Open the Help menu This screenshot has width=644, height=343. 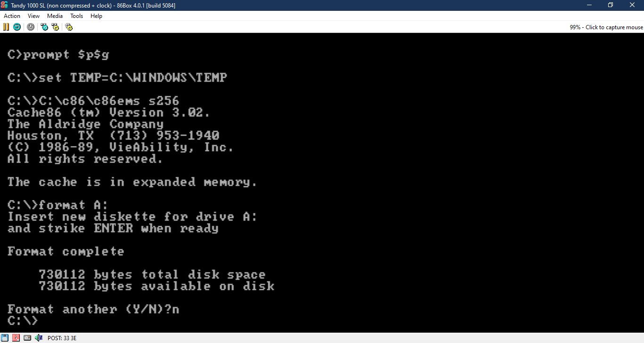click(96, 16)
